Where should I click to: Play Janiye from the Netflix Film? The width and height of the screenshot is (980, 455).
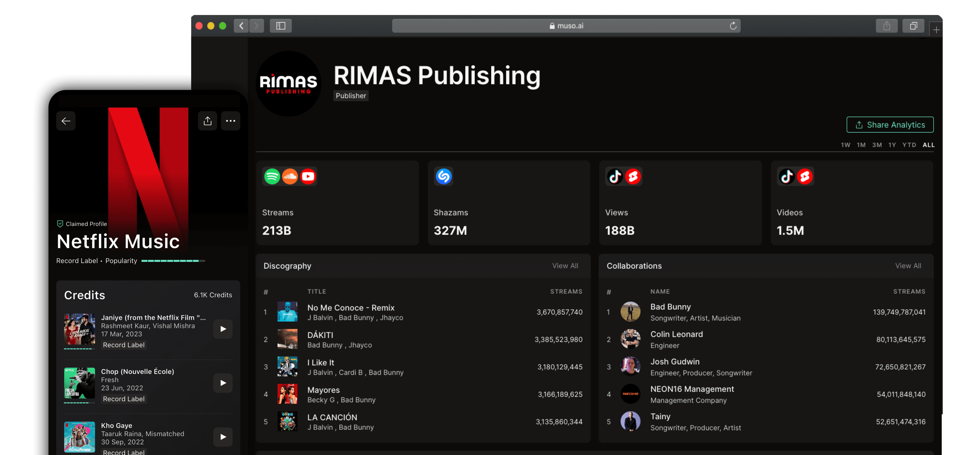[x=223, y=329]
